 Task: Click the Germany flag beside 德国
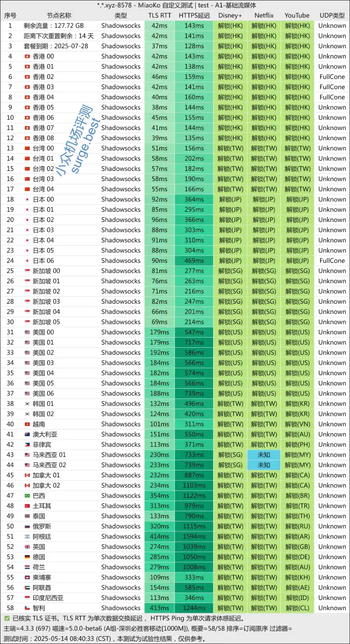pos(27,557)
